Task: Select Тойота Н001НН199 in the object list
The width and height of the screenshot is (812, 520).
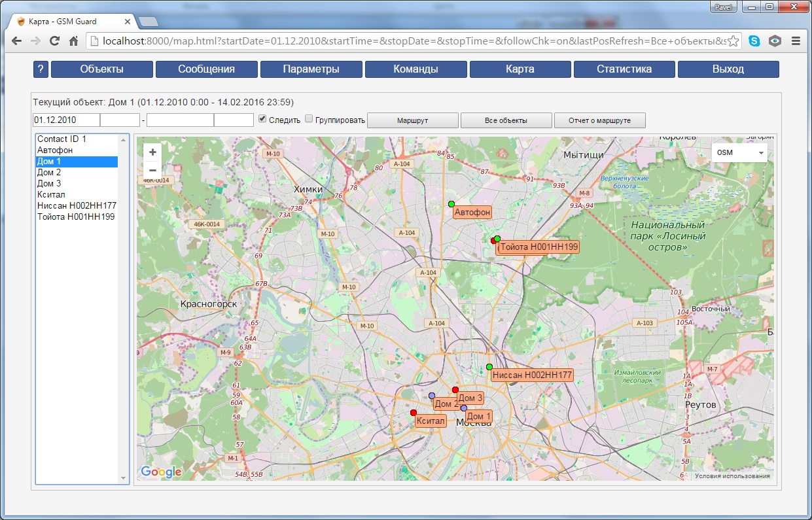Action: point(77,217)
